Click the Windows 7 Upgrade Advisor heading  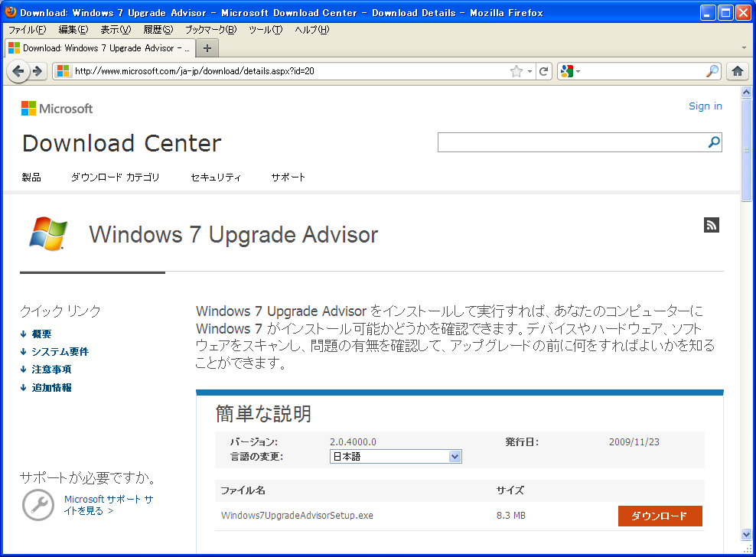click(x=233, y=235)
